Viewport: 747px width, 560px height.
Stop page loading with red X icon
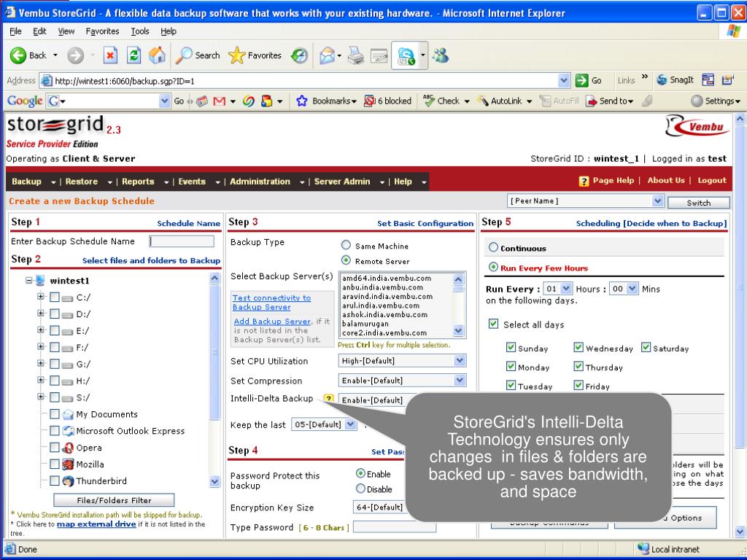tap(110, 55)
